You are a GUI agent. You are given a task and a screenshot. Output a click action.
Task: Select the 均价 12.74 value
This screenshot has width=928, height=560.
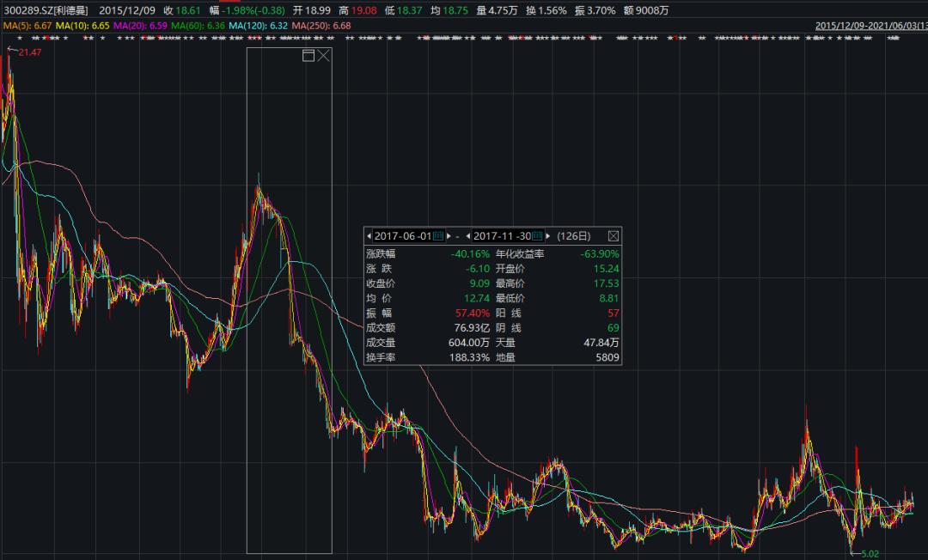pos(476,298)
